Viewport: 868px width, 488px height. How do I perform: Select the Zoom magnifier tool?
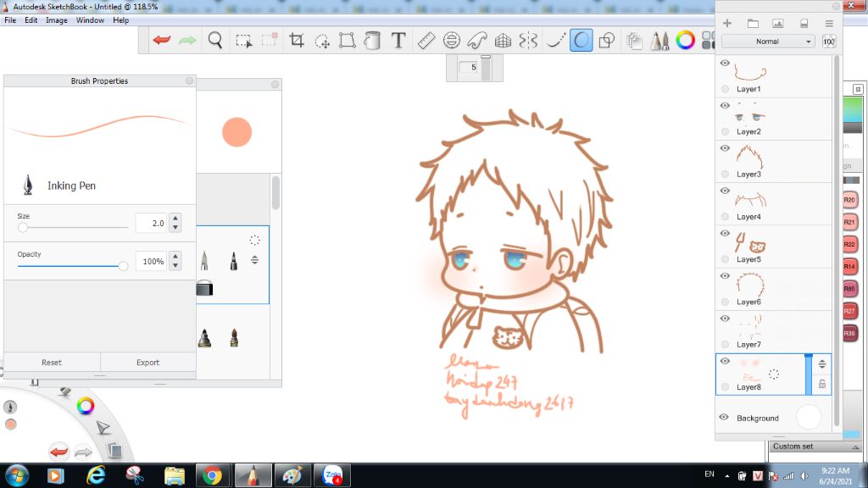(x=214, y=40)
